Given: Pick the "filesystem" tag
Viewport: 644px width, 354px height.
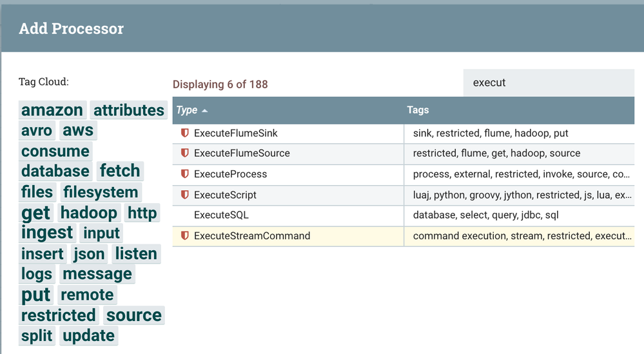Looking at the screenshot, I should click(100, 192).
